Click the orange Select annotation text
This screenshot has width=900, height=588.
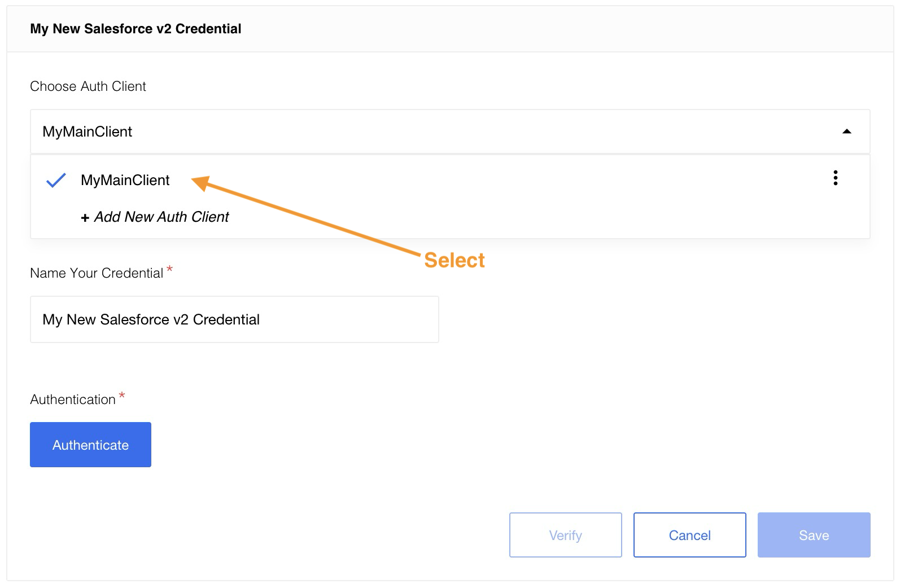point(455,260)
